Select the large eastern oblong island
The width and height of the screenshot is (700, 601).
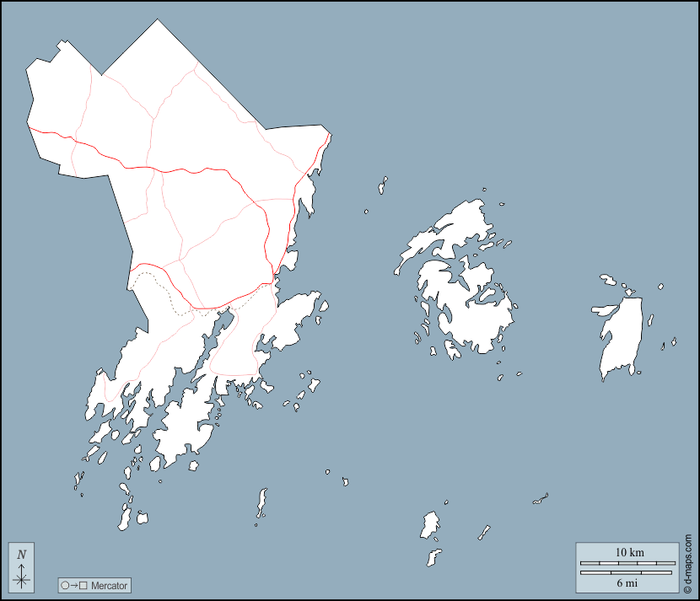pyautogui.click(x=622, y=333)
